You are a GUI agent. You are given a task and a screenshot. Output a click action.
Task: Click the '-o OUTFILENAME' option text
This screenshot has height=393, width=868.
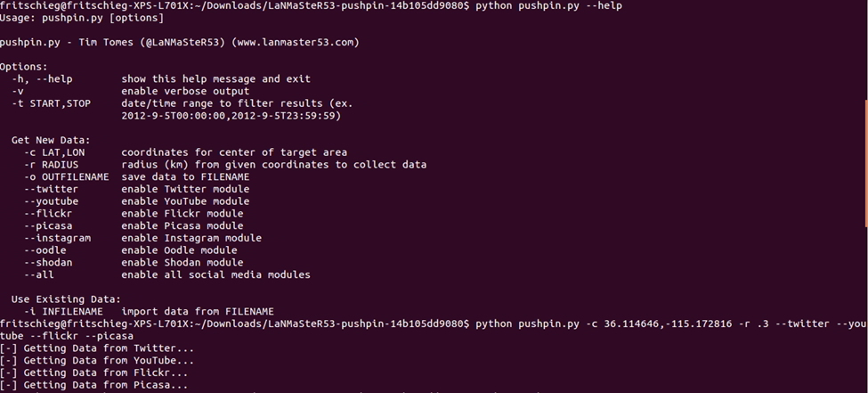[67, 176]
